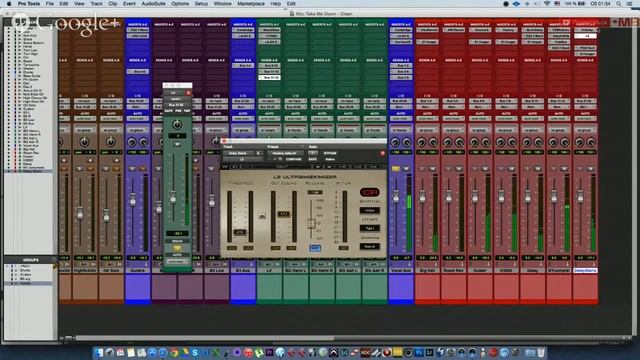Click the Wi-Fi icon in menu bar
Image resolution: width=640 pixels, height=360 pixels.
click(x=547, y=4)
